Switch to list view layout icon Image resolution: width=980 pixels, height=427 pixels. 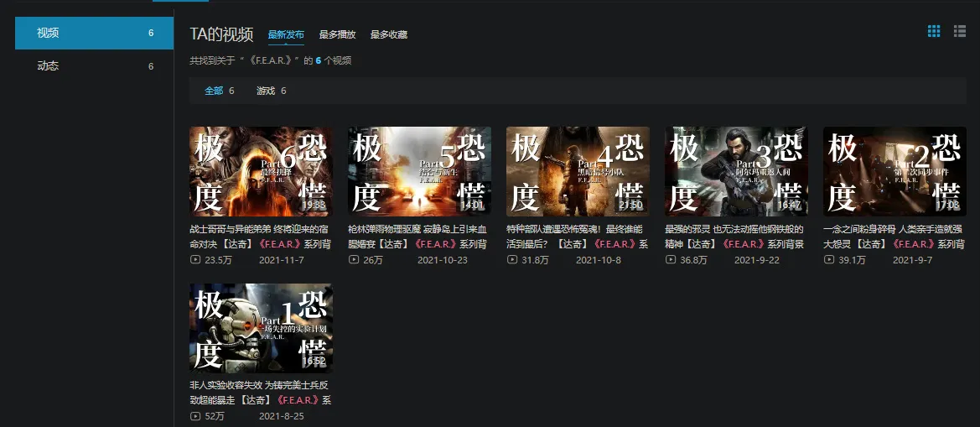pos(960,31)
